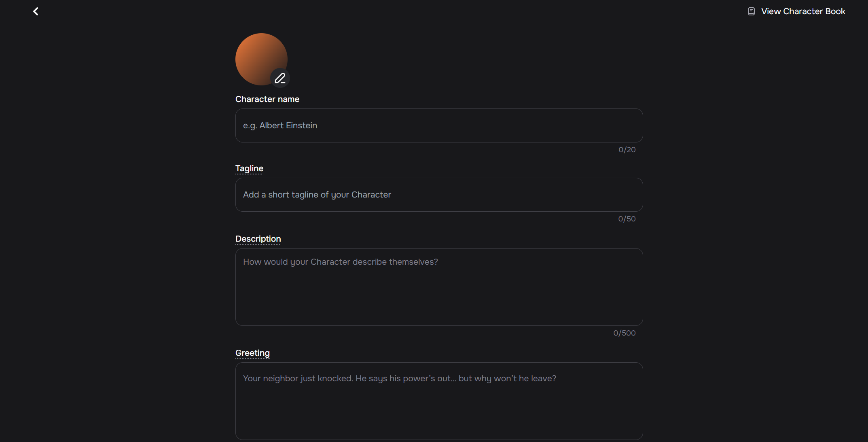Show the Tagline label tooltip

pos(249,168)
